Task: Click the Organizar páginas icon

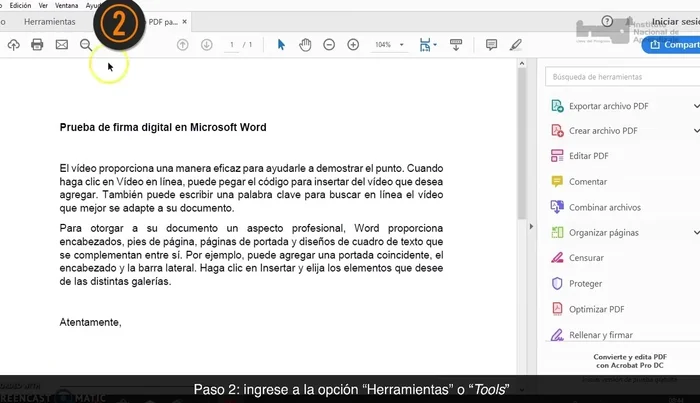Action: 557,232
